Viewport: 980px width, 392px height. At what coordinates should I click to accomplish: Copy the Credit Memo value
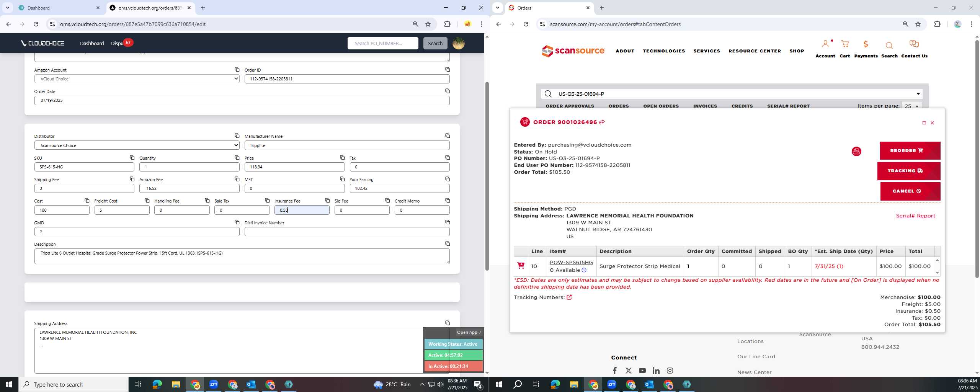click(x=448, y=201)
